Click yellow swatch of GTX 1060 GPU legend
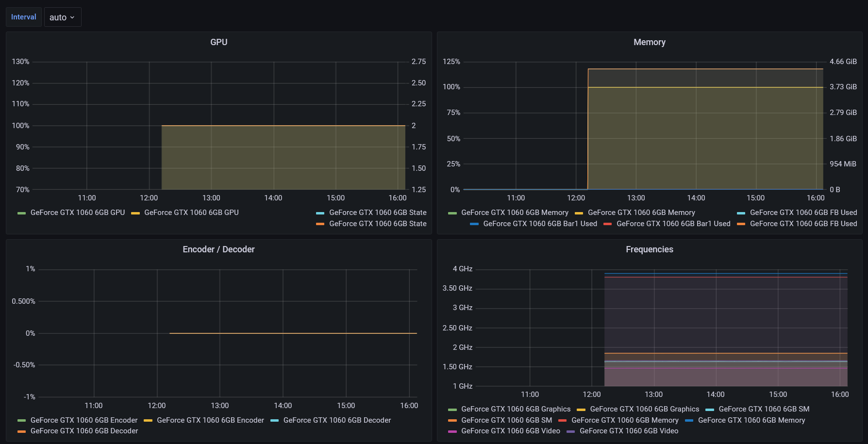The height and width of the screenshot is (444, 868). [135, 213]
